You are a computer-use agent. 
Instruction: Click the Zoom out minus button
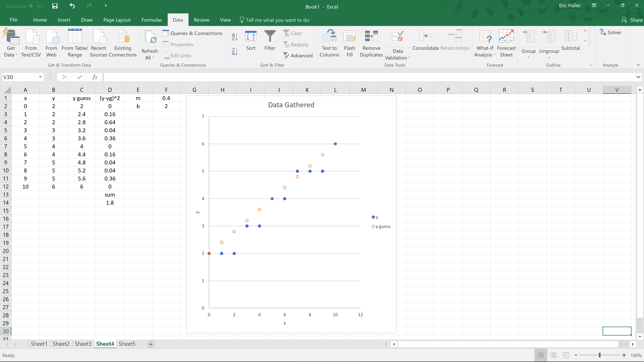pyautogui.click(x=576, y=355)
